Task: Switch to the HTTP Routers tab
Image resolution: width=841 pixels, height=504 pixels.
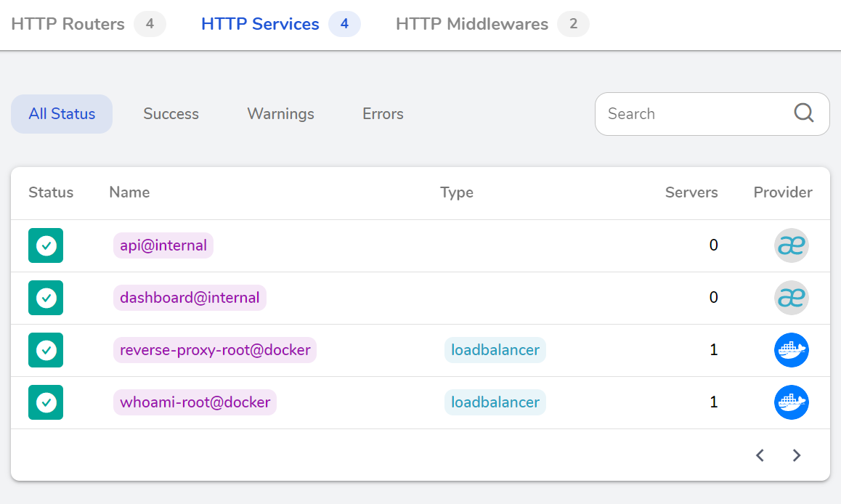Action: coord(68,24)
